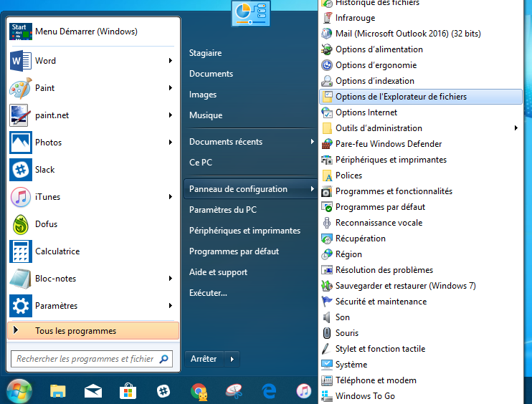Open Reconnaissance vocale item
The width and height of the screenshot is (532, 404).
[421, 223]
